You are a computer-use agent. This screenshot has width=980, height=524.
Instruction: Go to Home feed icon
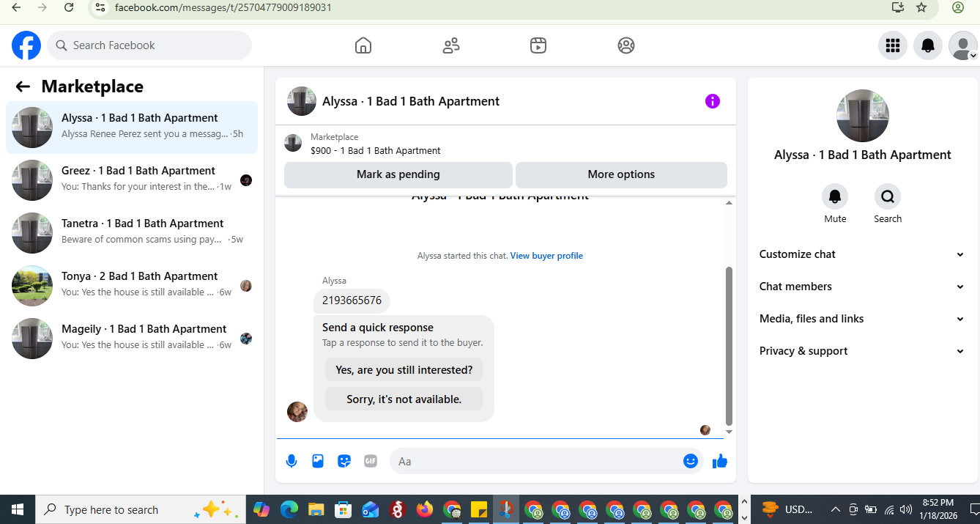363,45
